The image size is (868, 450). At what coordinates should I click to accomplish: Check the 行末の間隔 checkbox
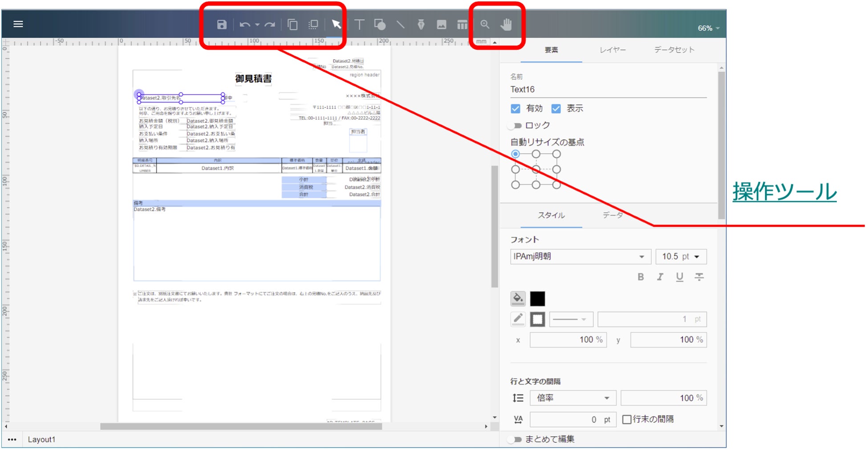[x=627, y=419]
